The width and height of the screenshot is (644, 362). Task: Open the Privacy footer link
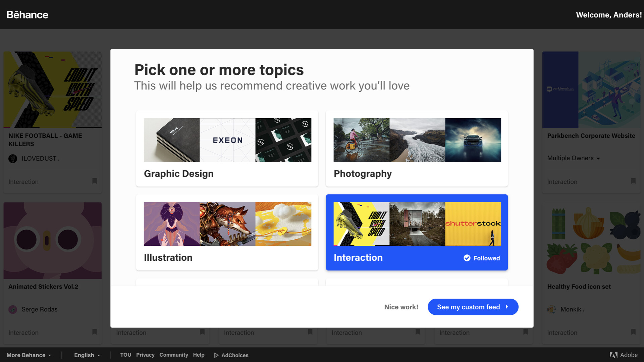[145, 355]
